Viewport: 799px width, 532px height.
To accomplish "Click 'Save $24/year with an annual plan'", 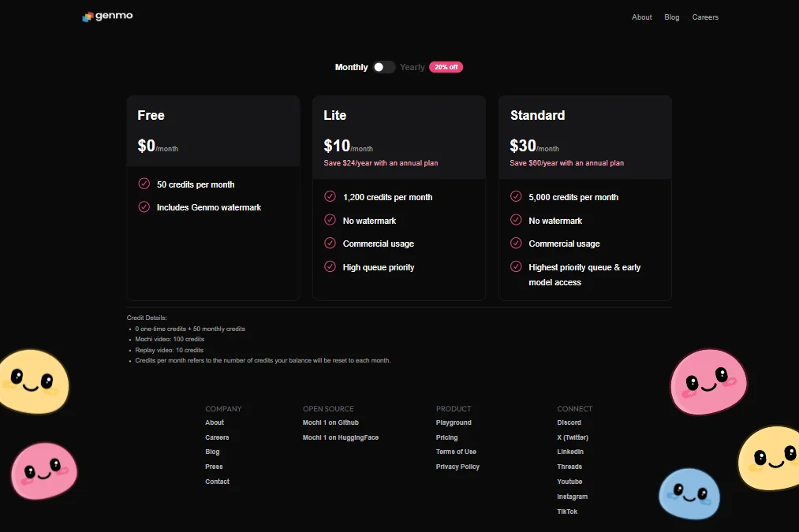I will 381,163.
